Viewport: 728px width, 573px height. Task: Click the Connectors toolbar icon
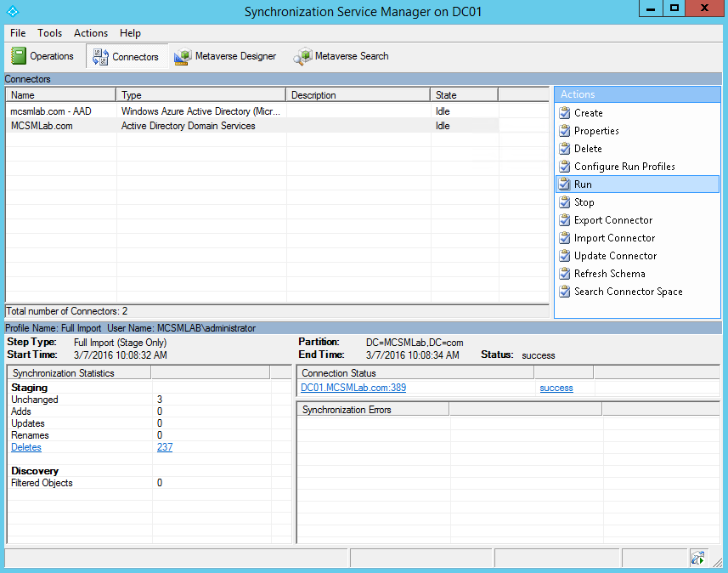tap(100, 57)
